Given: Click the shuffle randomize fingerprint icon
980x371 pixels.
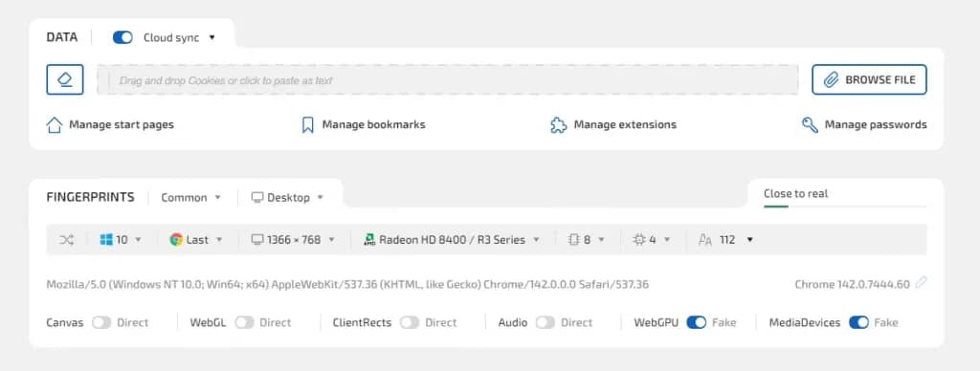Looking at the screenshot, I should pyautogui.click(x=66, y=240).
